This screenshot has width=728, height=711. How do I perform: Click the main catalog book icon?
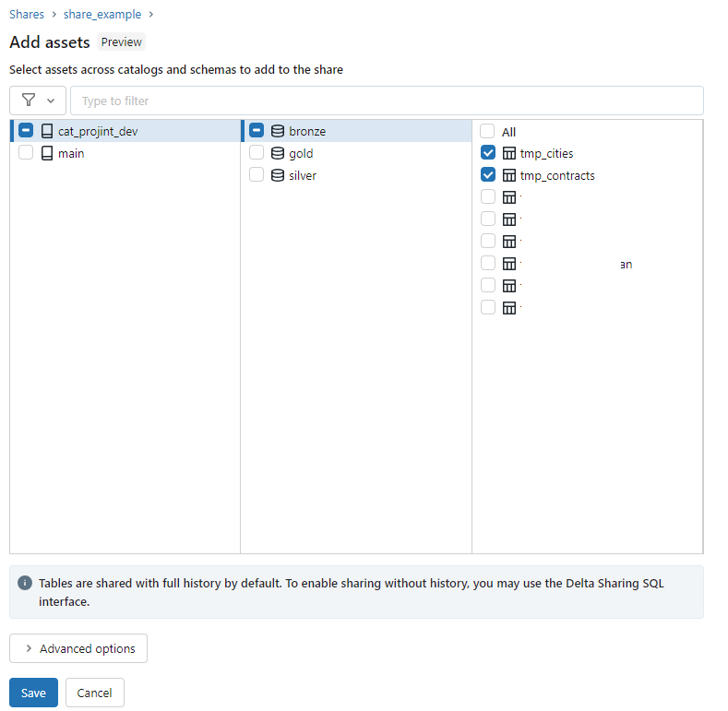pyautogui.click(x=47, y=153)
